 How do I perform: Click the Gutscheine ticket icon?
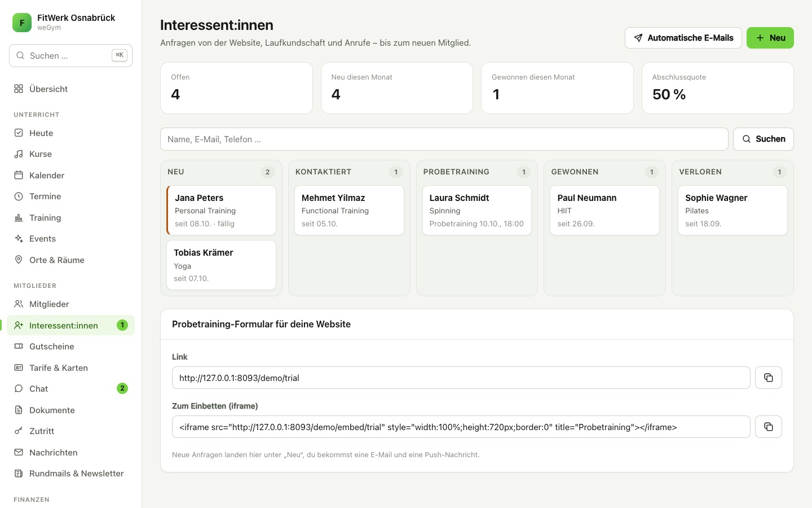pyautogui.click(x=19, y=346)
